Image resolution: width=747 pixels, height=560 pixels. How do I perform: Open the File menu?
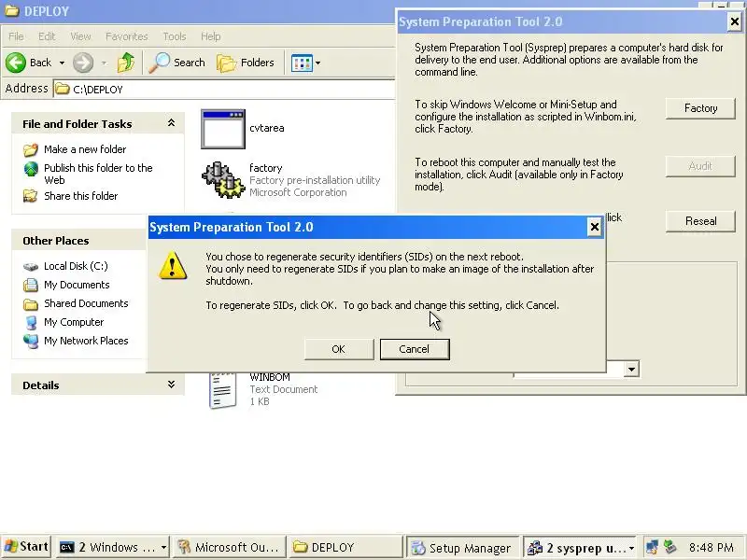tap(16, 36)
